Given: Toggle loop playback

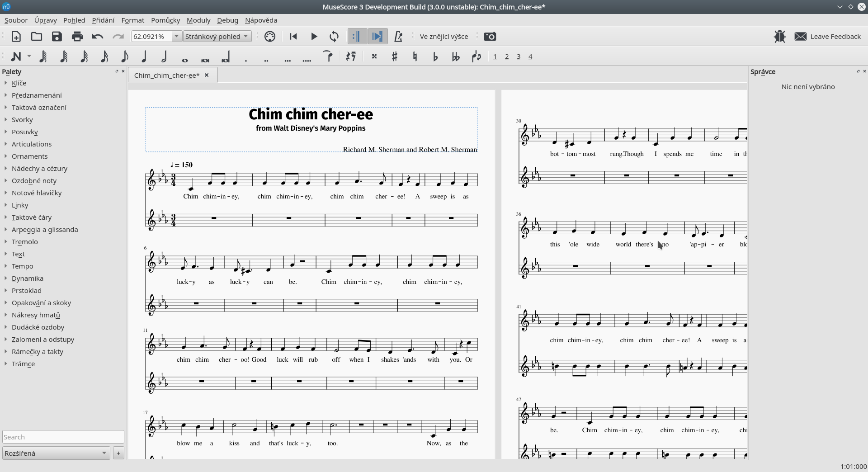Looking at the screenshot, I should coord(334,37).
